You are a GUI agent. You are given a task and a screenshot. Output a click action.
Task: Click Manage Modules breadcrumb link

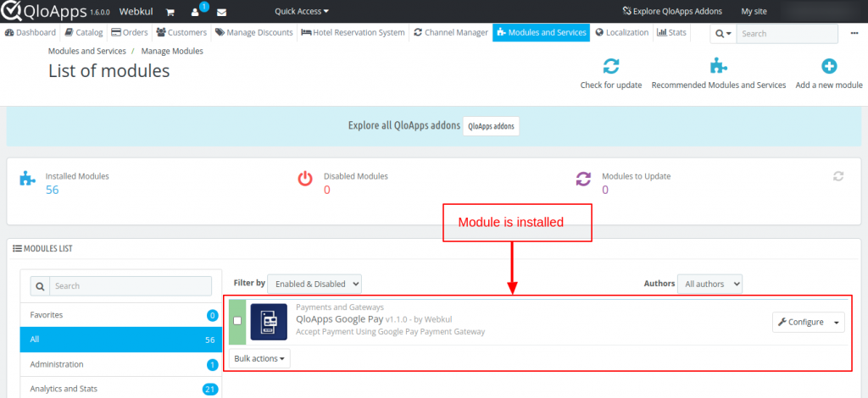pos(172,51)
